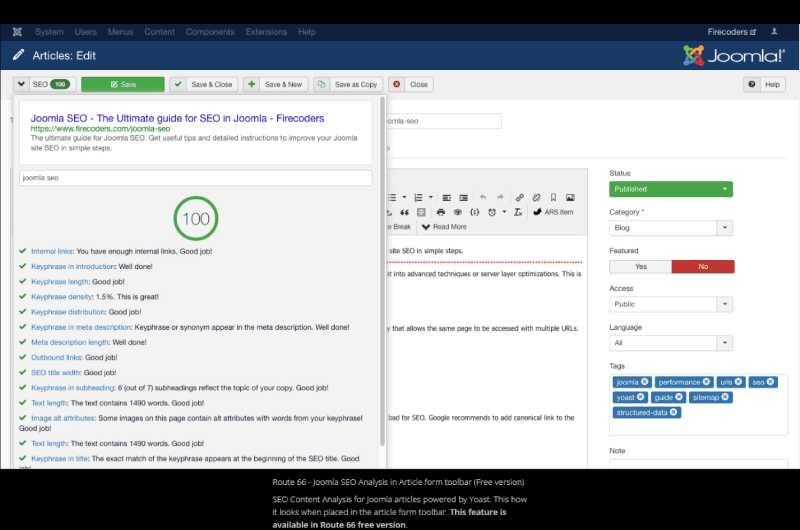Insert anchor bookmark icon
Viewport: 800px width, 530px height.
click(553, 197)
